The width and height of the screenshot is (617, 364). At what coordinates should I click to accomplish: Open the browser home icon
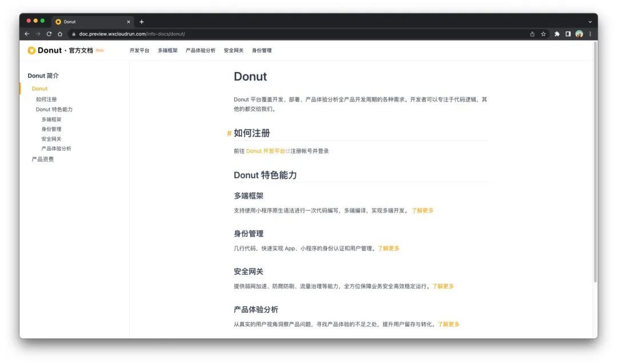(x=60, y=34)
